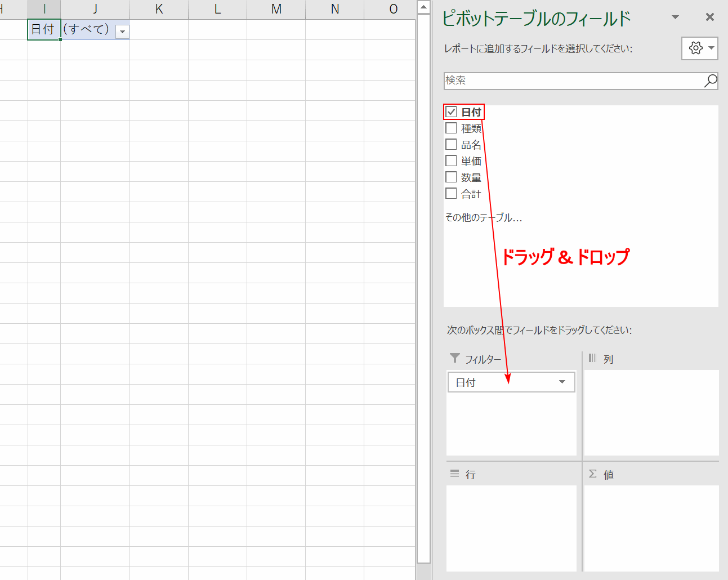
Task: Open task pane options arrow
Action: [x=675, y=17]
